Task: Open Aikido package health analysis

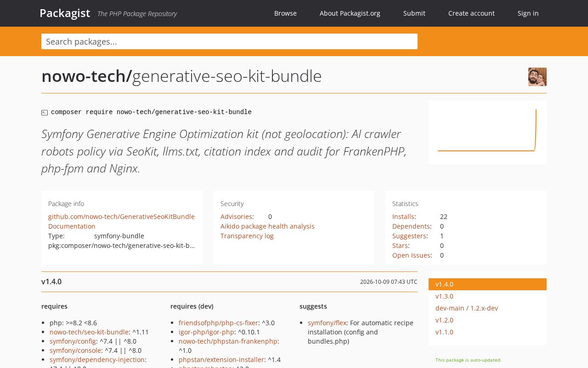Action: (267, 226)
